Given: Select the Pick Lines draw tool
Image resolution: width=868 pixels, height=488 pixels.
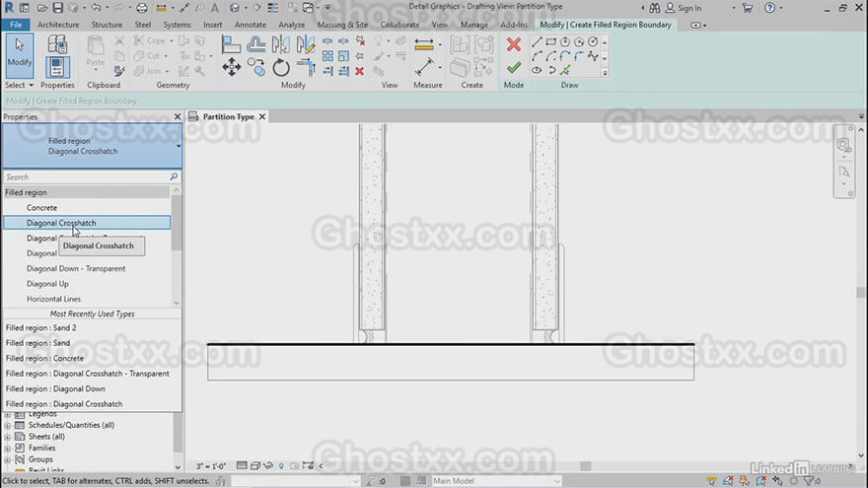Looking at the screenshot, I should pos(564,70).
